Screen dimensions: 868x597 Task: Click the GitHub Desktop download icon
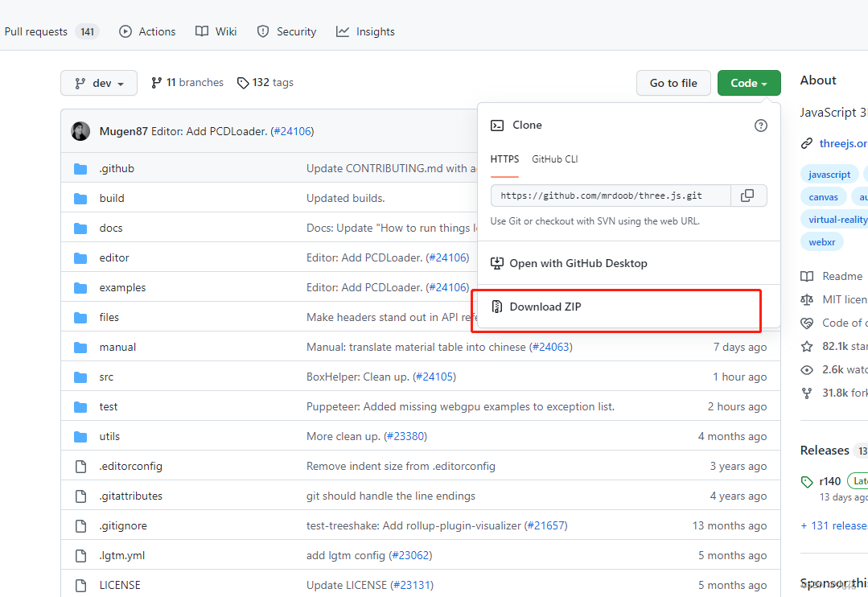[x=497, y=263]
